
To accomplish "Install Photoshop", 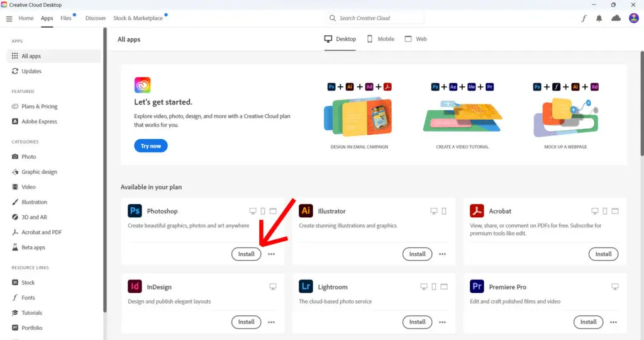I will pyautogui.click(x=246, y=254).
